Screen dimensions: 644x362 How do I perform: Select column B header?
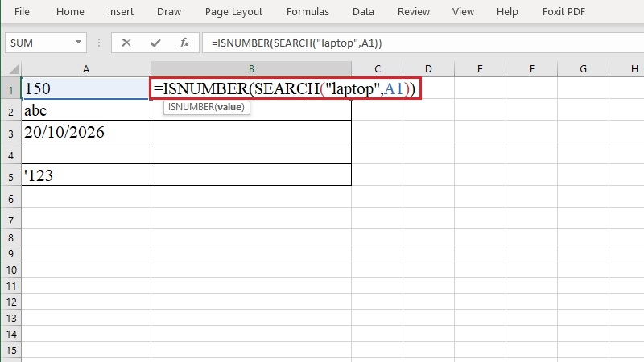(x=251, y=69)
